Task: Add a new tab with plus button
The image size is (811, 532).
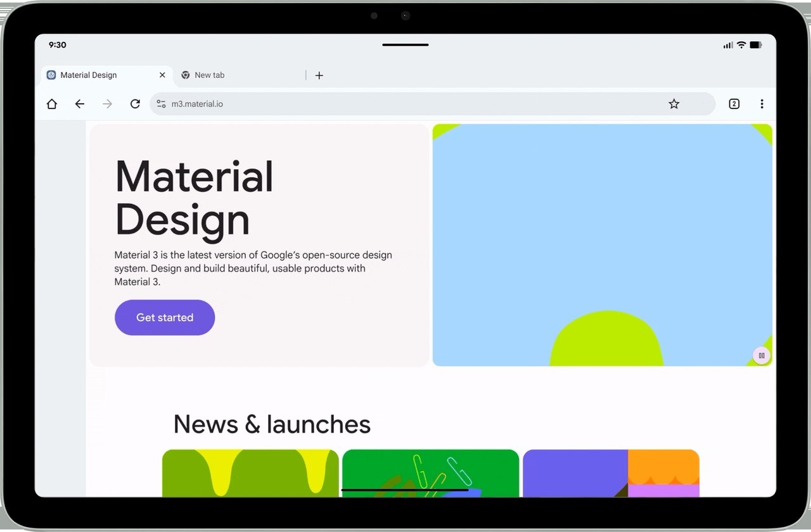Action: 319,75
